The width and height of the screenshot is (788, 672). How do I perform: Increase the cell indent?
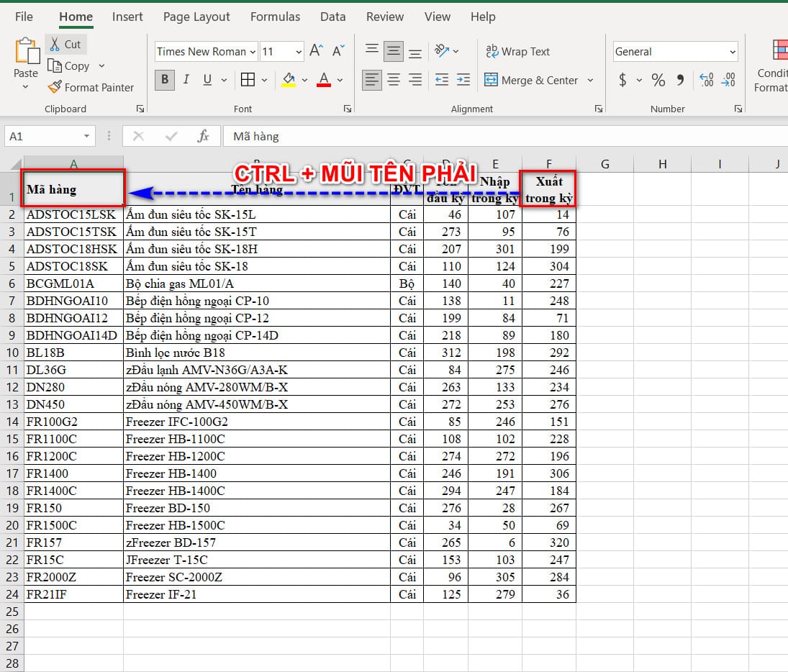tap(463, 79)
